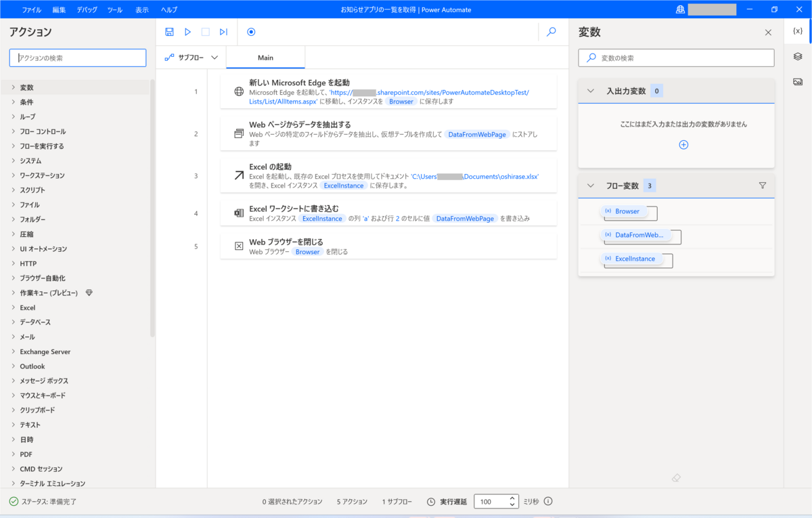Click the 実行遅延 value field
Viewport: 812px width, 518px height.
point(491,502)
